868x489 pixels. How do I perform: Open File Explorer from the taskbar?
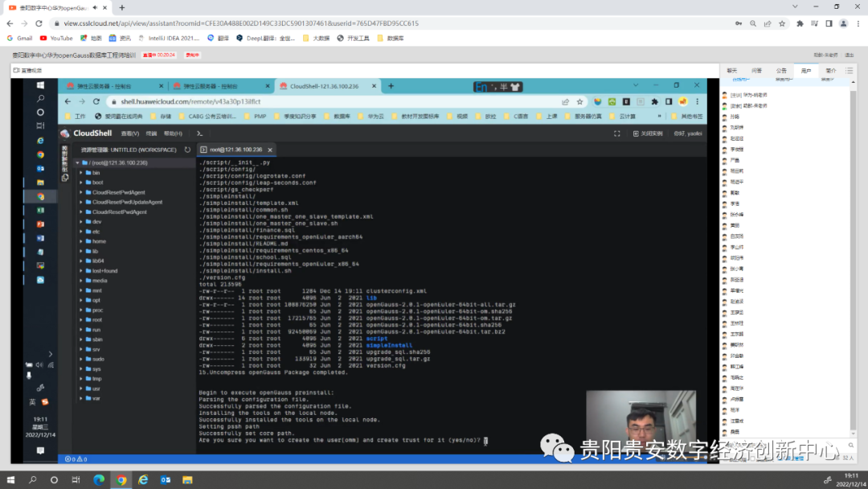pyautogui.click(x=187, y=479)
